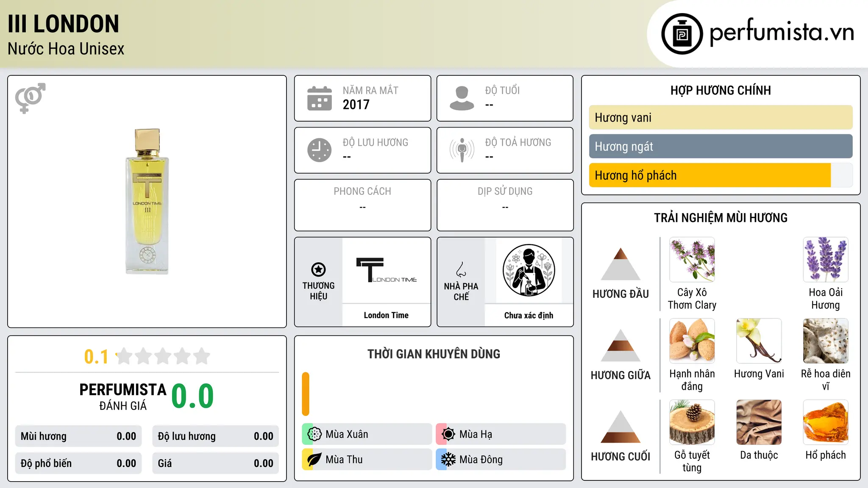Click the Thời gian khuyên dùng heading
The image size is (868, 488).
click(x=434, y=354)
